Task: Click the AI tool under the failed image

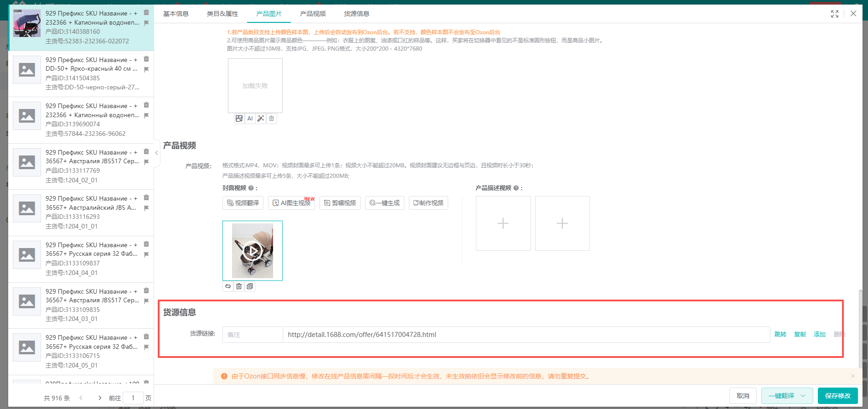Action: click(250, 119)
